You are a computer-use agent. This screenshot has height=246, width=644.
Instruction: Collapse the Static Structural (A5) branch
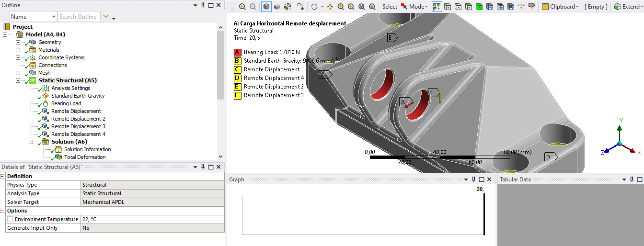18,80
